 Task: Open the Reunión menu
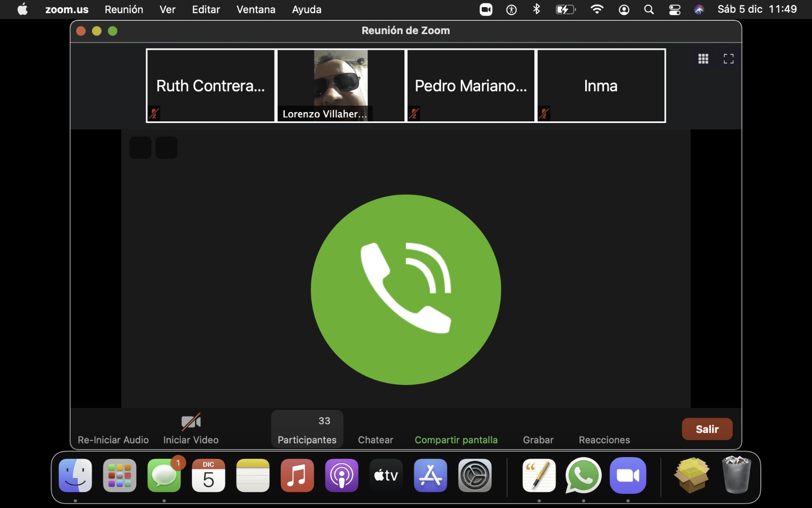click(x=124, y=9)
